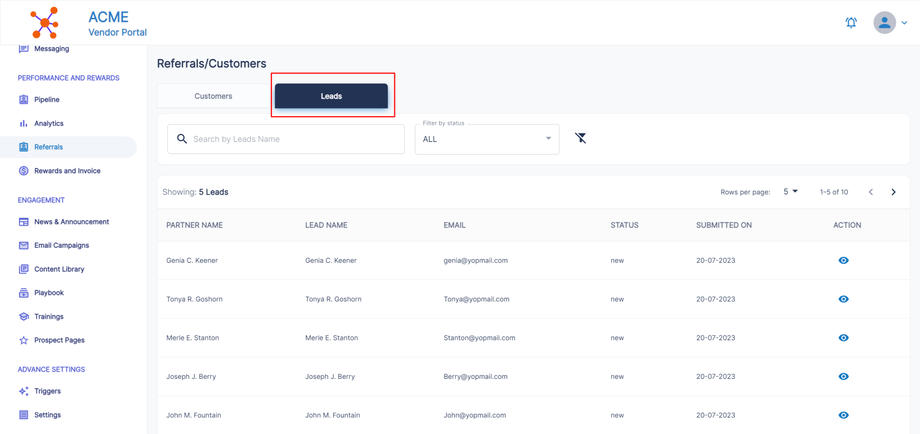Click the Messaging icon in the sidebar

point(23,49)
